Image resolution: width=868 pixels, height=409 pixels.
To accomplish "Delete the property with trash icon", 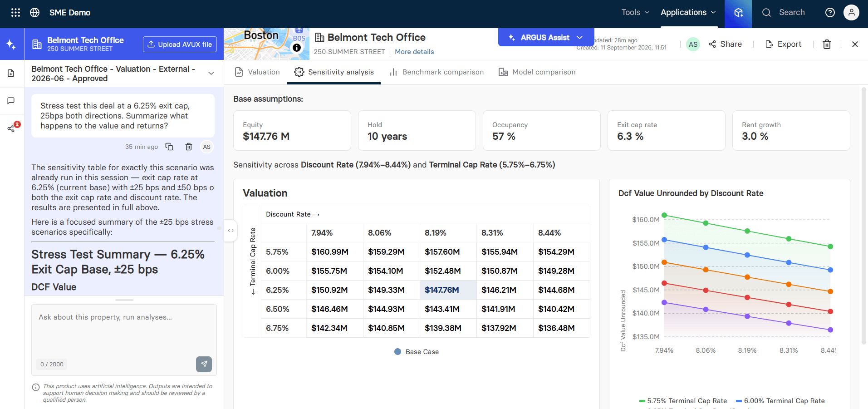I will tap(827, 44).
